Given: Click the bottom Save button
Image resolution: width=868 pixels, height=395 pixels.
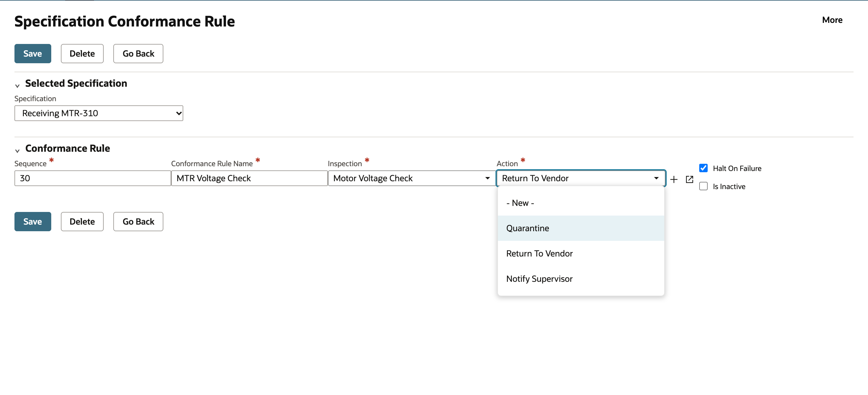Looking at the screenshot, I should (33, 221).
